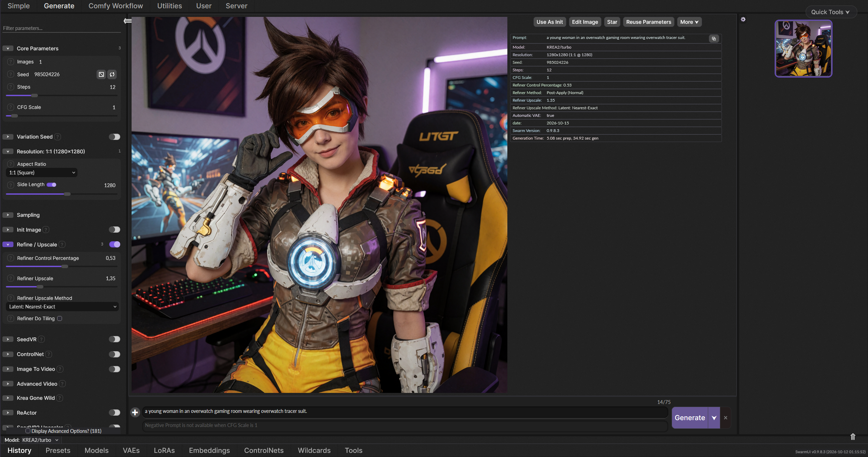Open help icon for Refiner Upscale
The image size is (868, 457).
pos(11,278)
